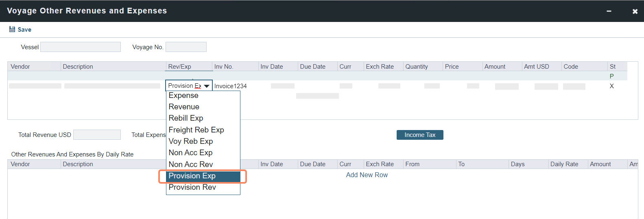This screenshot has height=219, width=644.
Task: Choose Provision Rev at list bottom
Action: pyautogui.click(x=192, y=187)
